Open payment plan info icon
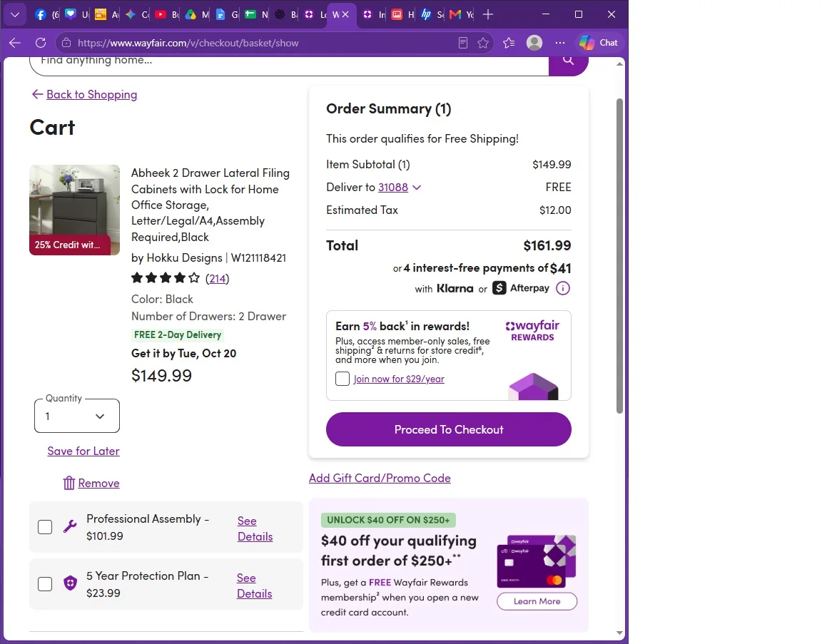 [x=563, y=288]
